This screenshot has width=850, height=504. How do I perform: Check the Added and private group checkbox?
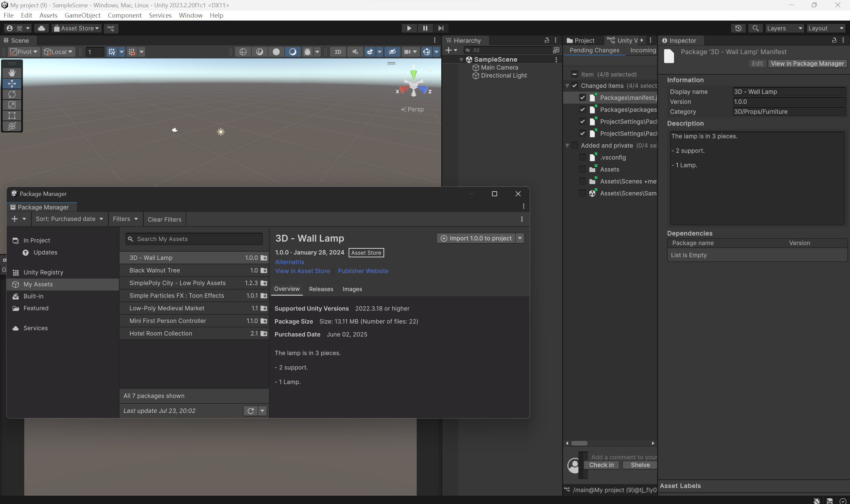tap(575, 145)
